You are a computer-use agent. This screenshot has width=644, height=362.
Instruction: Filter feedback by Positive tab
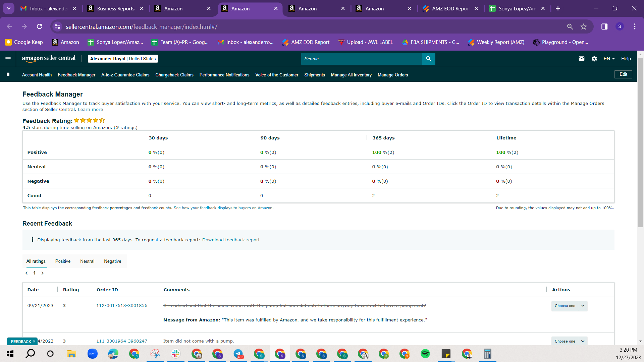pyautogui.click(x=63, y=261)
